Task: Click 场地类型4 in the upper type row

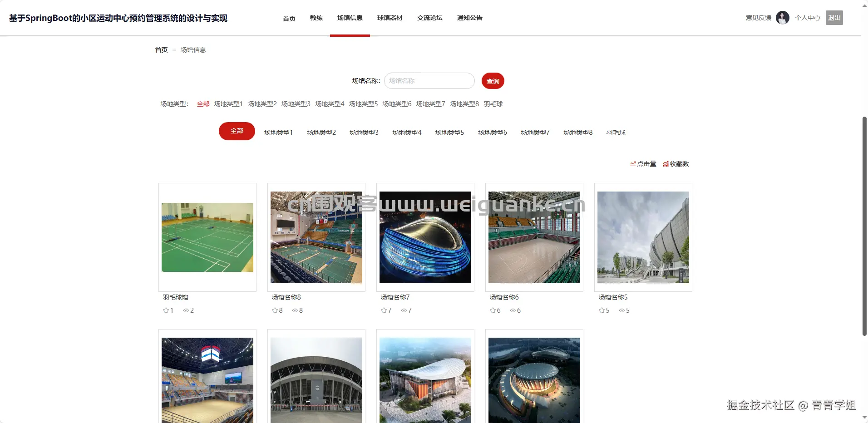Action: pos(330,104)
